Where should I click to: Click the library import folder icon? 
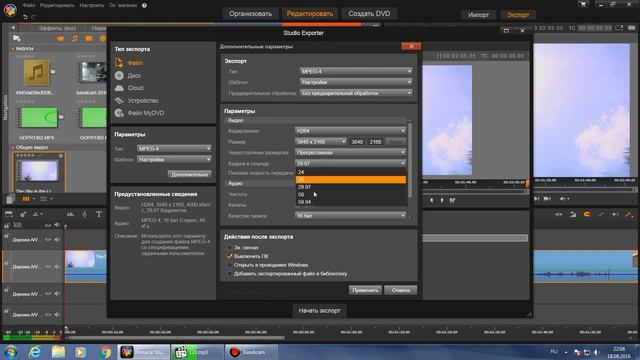pyautogui.click(x=17, y=38)
